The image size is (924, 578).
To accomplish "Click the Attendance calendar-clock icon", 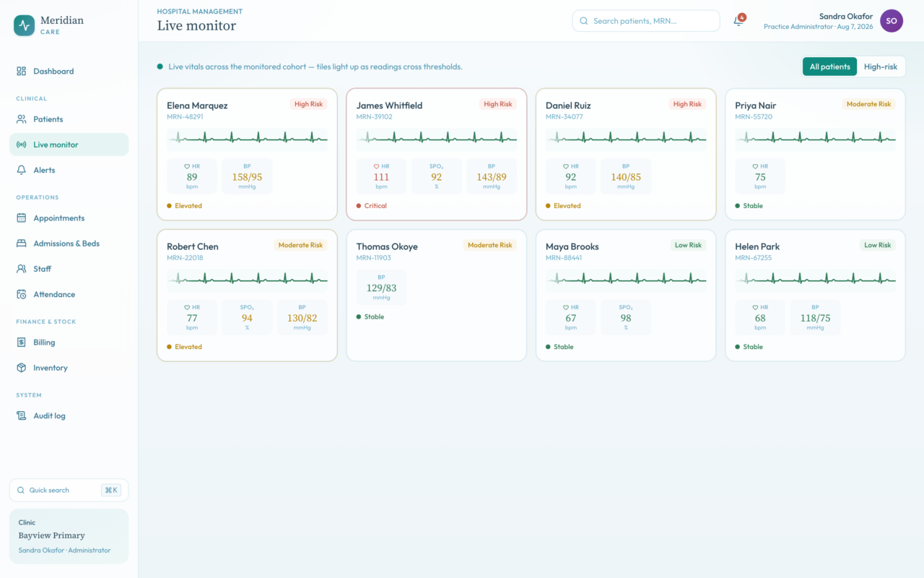I will (21, 294).
